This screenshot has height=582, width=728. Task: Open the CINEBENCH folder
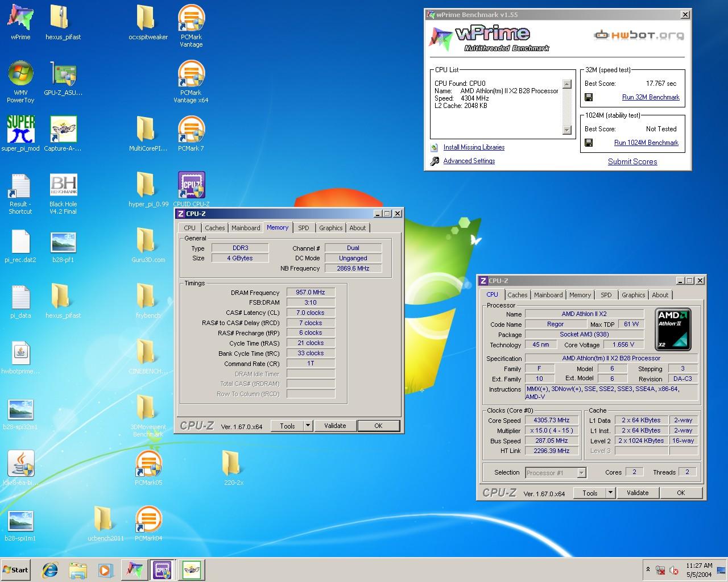click(x=148, y=356)
